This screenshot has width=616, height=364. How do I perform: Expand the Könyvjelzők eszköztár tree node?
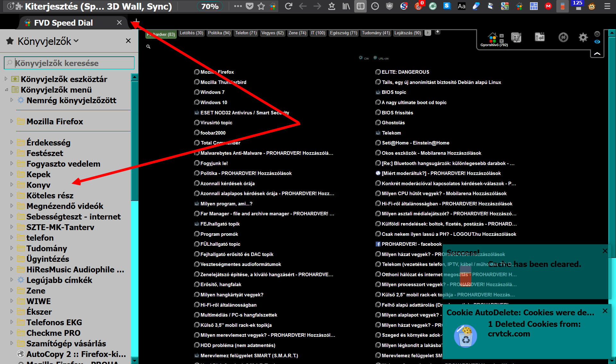(x=6, y=79)
